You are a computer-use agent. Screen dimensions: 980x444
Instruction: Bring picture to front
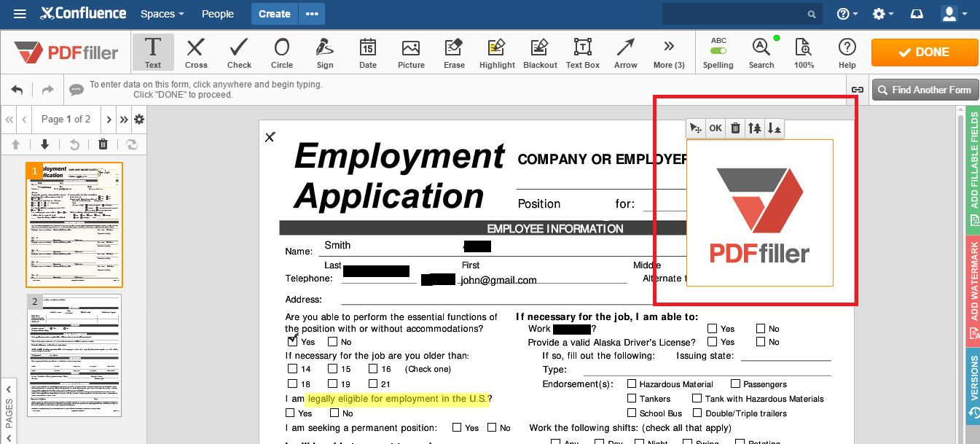(x=755, y=128)
